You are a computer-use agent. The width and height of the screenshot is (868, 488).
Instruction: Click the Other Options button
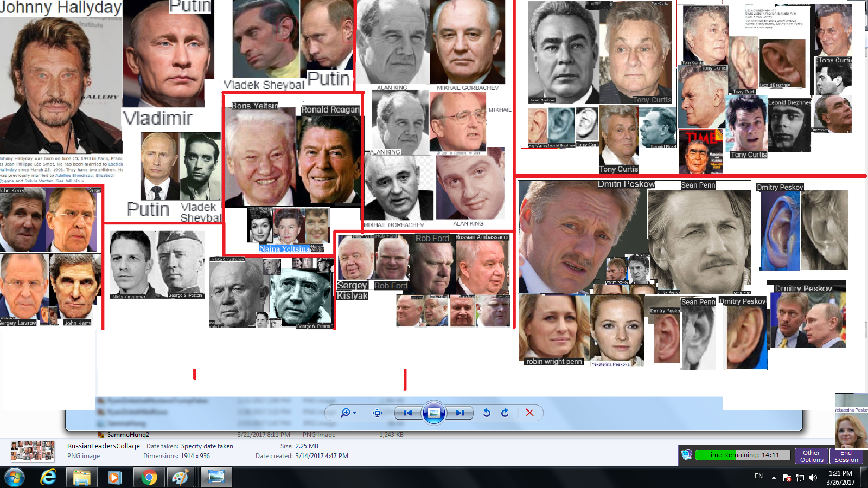tap(812, 456)
